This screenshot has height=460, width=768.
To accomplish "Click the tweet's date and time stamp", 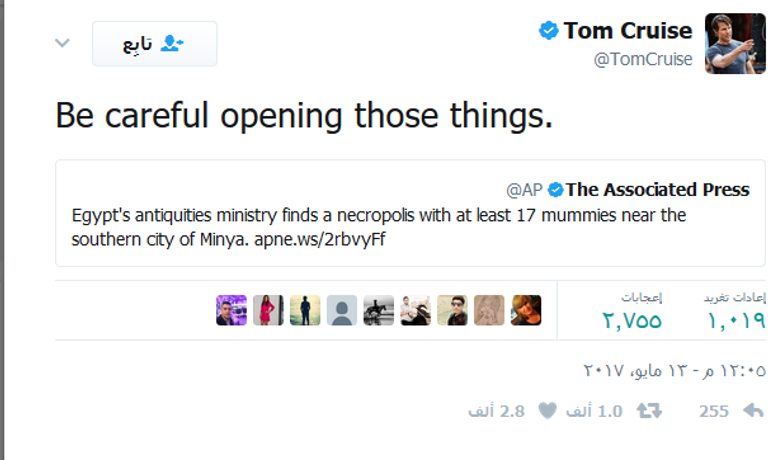I will 675,370.
